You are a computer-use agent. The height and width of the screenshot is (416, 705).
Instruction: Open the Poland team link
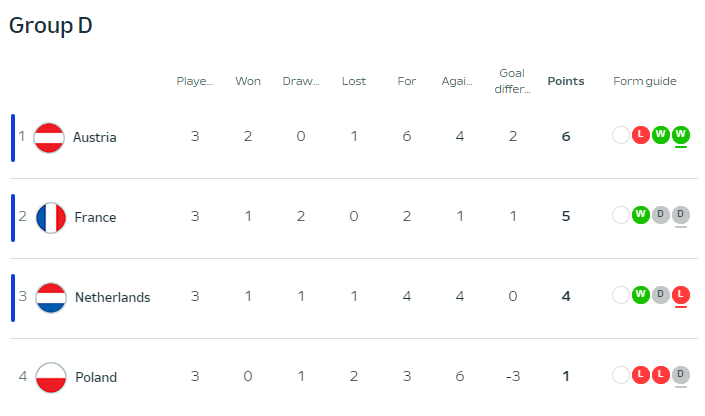click(x=96, y=377)
